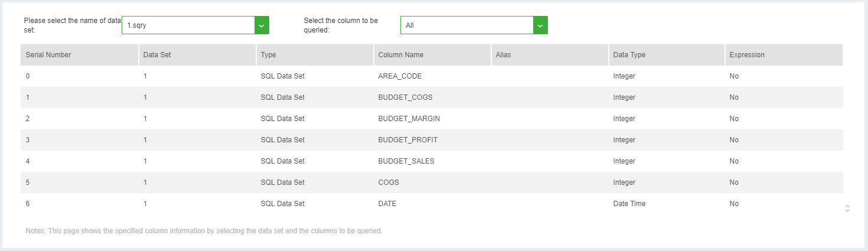Click the Serial Number column header
The height and width of the screenshot is (251, 868).
click(48, 55)
